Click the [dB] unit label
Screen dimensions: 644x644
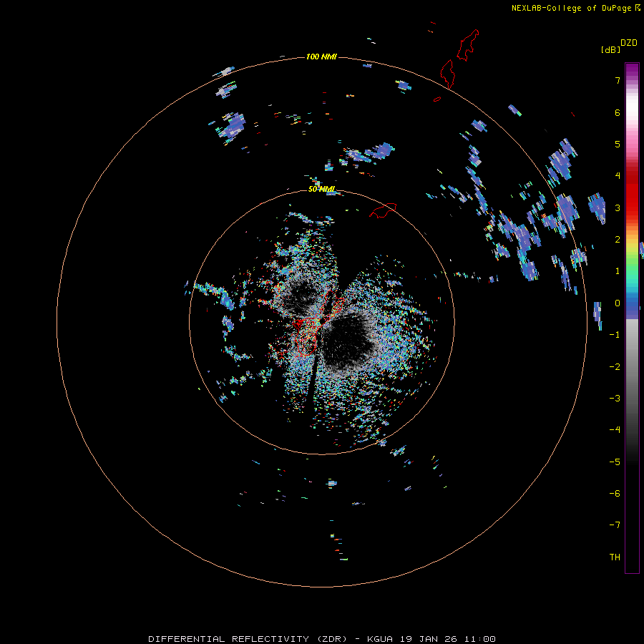610,49
